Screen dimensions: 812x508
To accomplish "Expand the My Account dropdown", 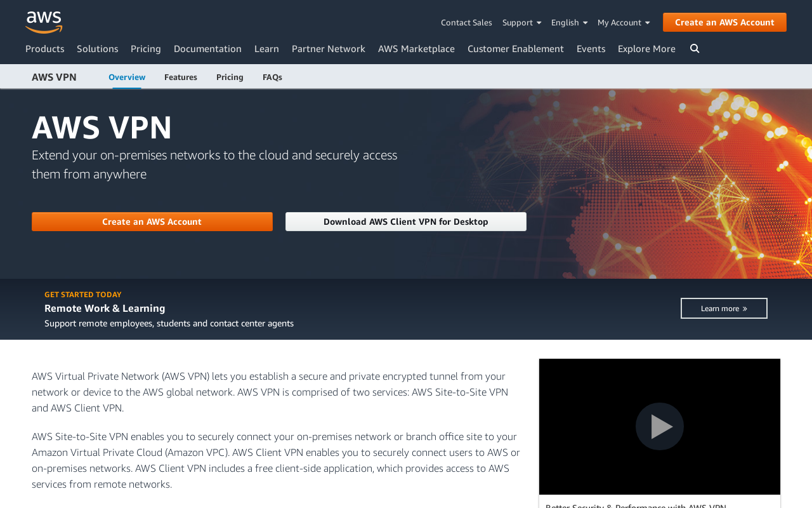I will [624, 22].
